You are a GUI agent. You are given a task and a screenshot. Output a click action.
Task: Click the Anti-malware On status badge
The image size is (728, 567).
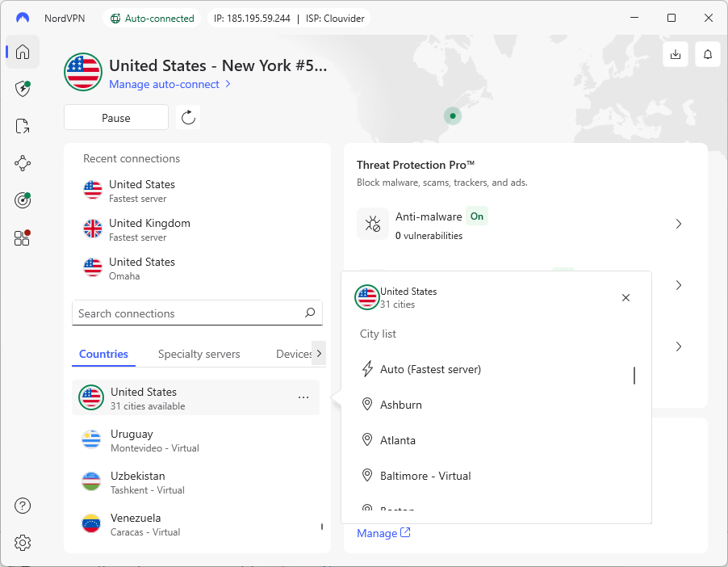(x=476, y=216)
